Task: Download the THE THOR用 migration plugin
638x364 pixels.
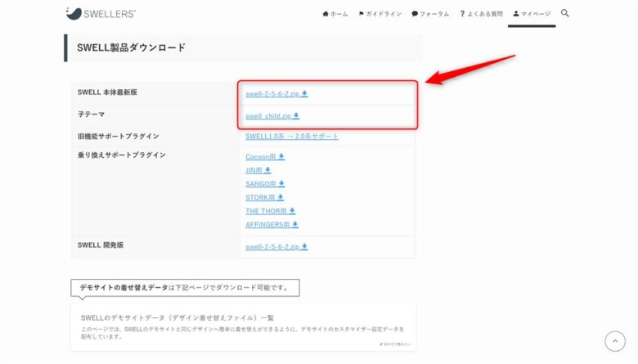Action: [x=270, y=211]
